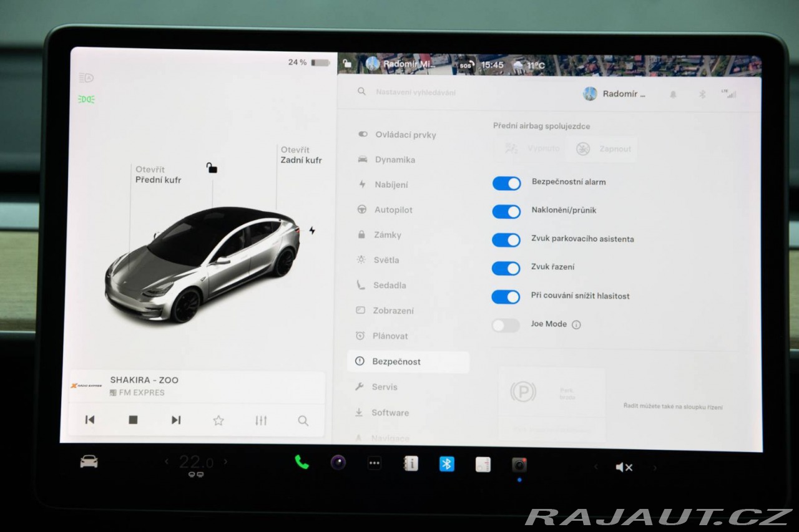Tap the lock icon above the car
Screen dimensions: 799x532
(212, 168)
